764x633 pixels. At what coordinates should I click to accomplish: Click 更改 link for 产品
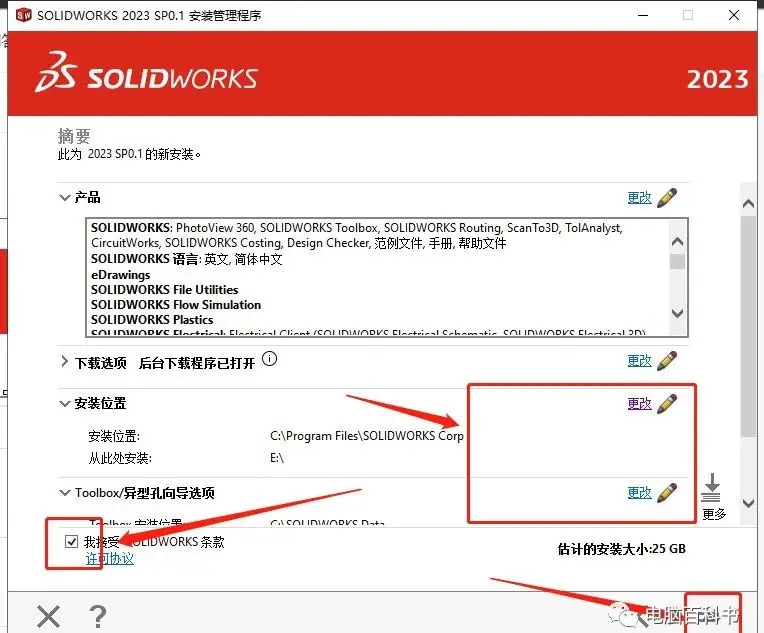click(x=639, y=198)
